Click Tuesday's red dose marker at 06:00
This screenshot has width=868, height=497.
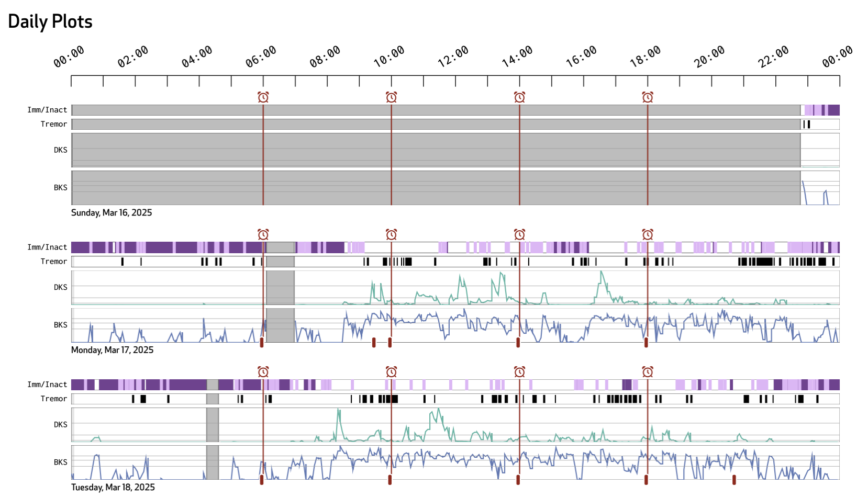[x=262, y=480]
